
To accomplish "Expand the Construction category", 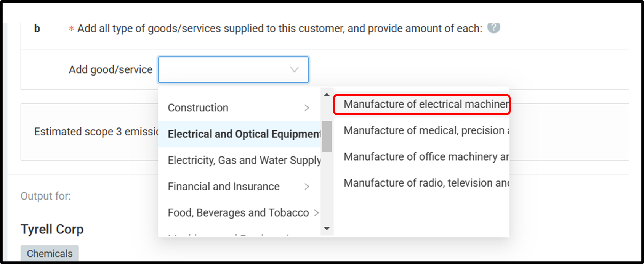I will pyautogui.click(x=240, y=108).
